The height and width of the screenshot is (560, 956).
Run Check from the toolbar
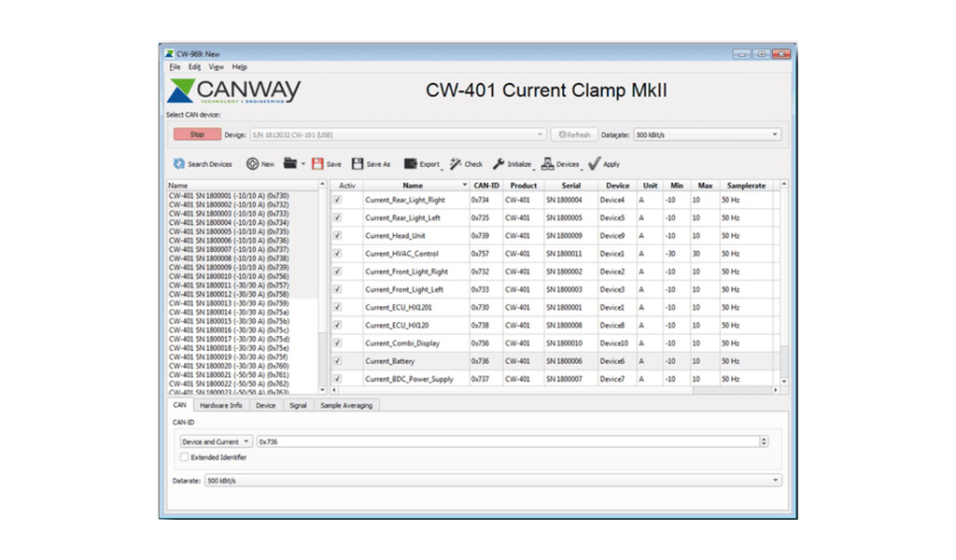coord(466,164)
